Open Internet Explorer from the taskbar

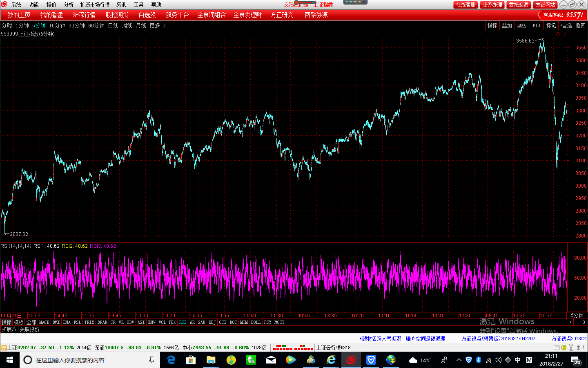pos(331,360)
